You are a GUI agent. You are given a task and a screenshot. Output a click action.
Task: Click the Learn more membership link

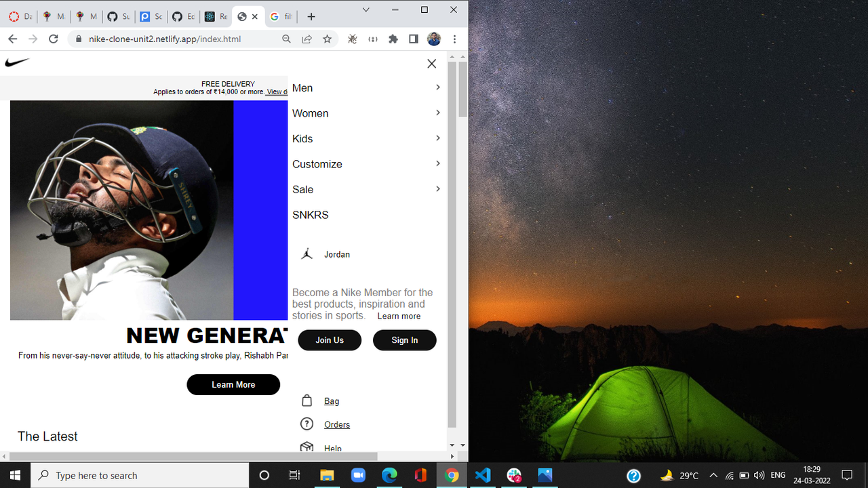tap(399, 317)
